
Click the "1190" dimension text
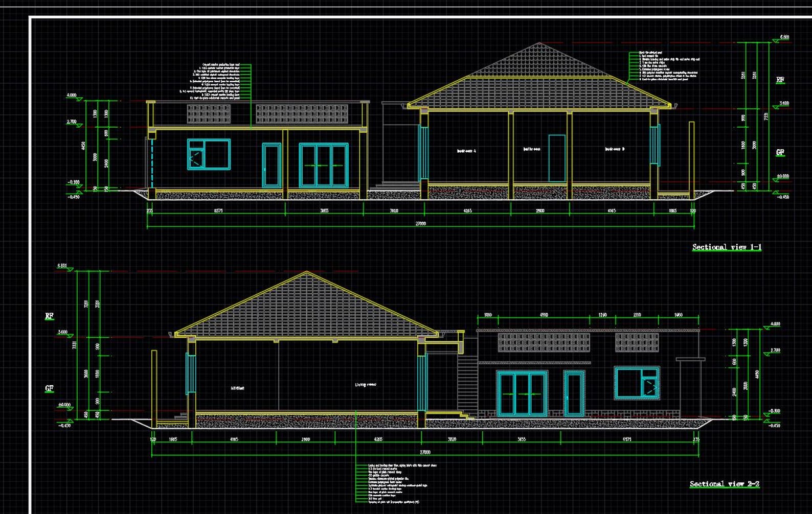pyautogui.click(x=602, y=315)
